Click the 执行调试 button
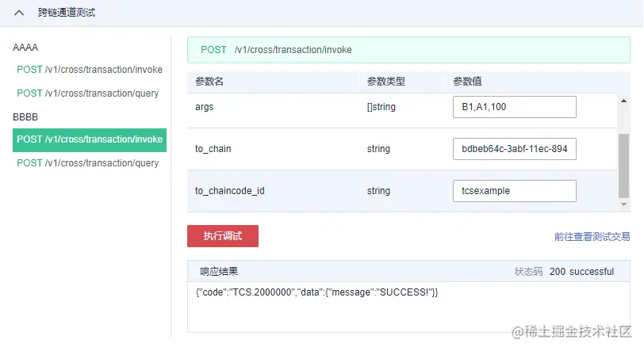Image resolution: width=644 pixels, height=351 pixels. tap(223, 236)
